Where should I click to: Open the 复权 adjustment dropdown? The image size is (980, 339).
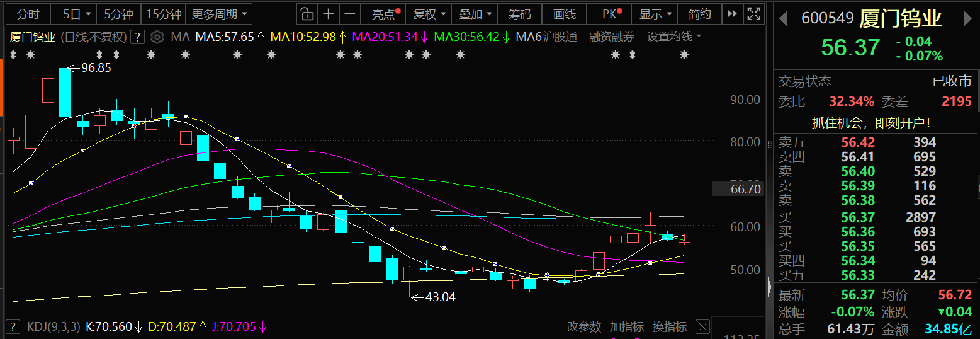tap(430, 14)
